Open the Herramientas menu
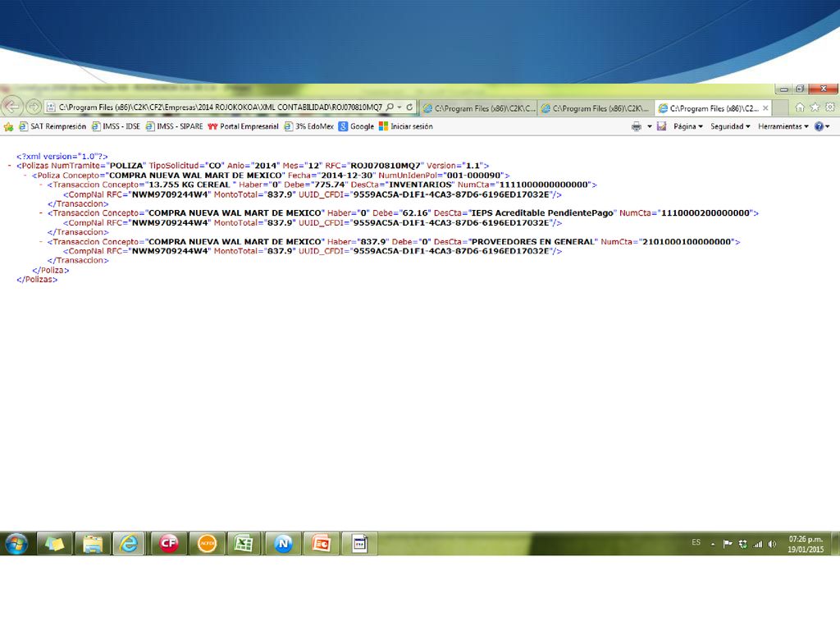 (x=783, y=126)
